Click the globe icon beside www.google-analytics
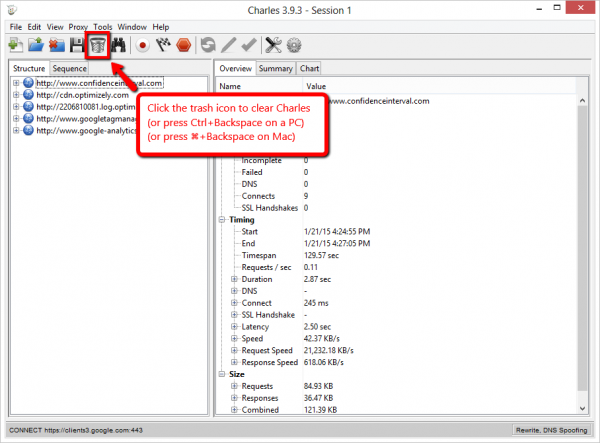This screenshot has height=443, width=600. (x=28, y=130)
